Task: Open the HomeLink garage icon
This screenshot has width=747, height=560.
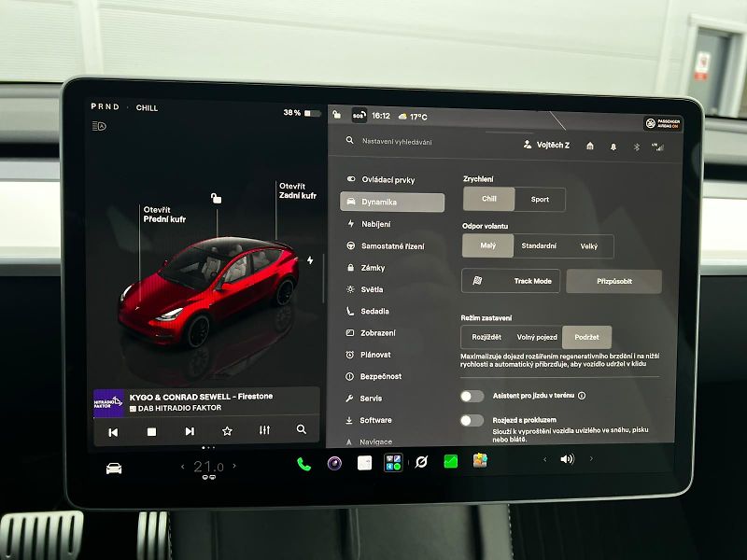Action: [590, 147]
